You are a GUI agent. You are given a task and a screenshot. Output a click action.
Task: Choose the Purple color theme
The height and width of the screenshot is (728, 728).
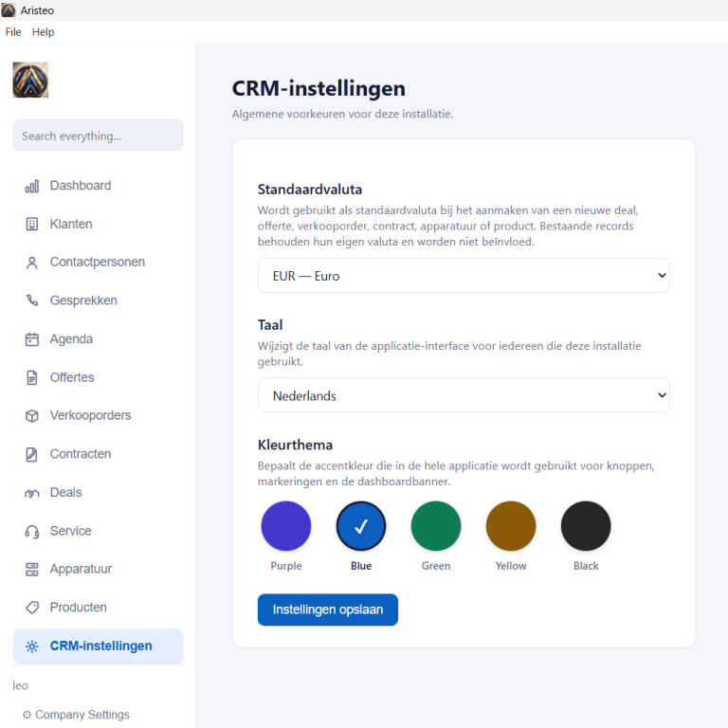(x=286, y=526)
